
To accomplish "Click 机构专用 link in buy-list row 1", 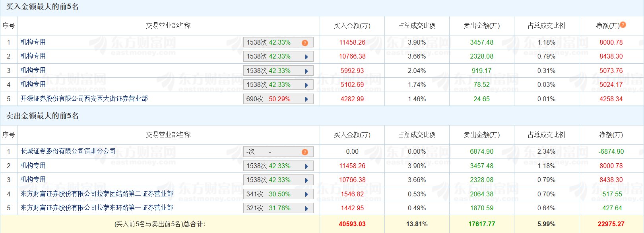I will click(x=33, y=42).
